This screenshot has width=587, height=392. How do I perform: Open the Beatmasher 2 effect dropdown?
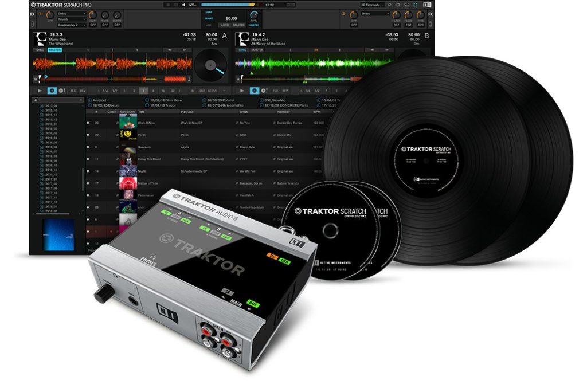(71, 26)
